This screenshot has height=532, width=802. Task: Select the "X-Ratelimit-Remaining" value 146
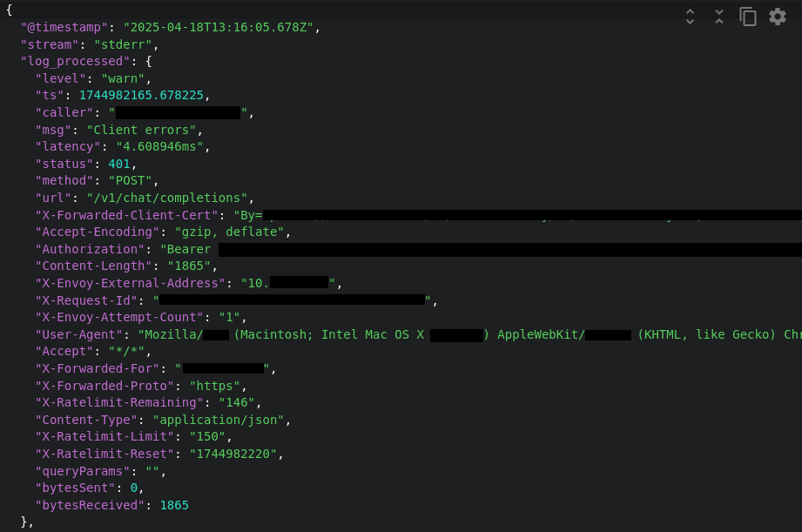pos(236,402)
